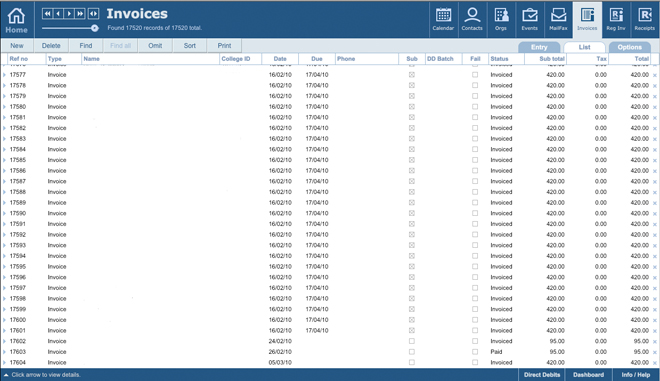Open the MailFax module icon
The width and height of the screenshot is (660, 381).
[558, 19]
